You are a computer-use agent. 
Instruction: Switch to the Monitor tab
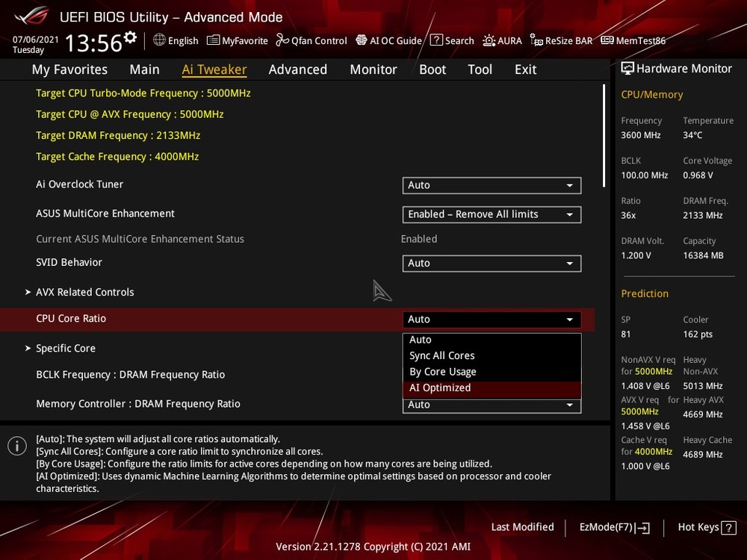pyautogui.click(x=373, y=69)
